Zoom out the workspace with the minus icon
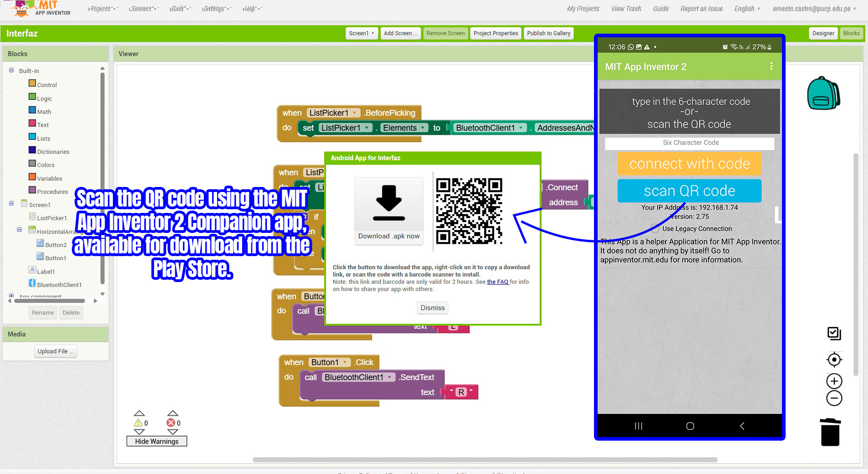The image size is (868, 474). tap(834, 398)
